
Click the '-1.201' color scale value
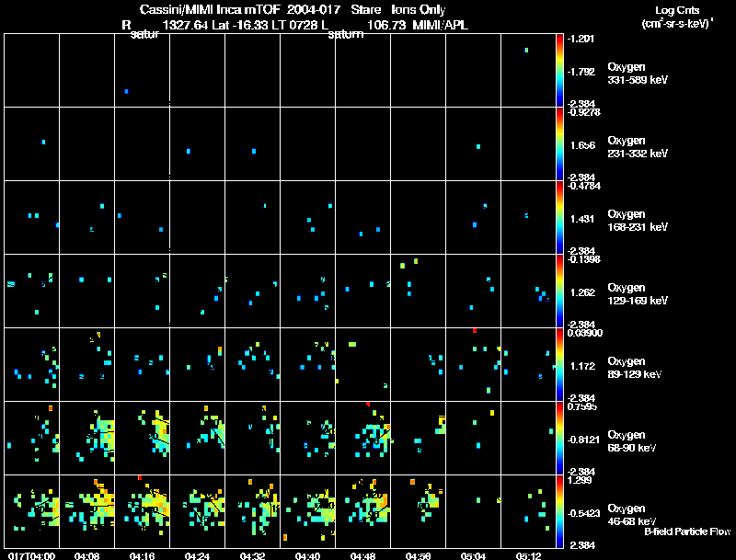[x=581, y=39]
